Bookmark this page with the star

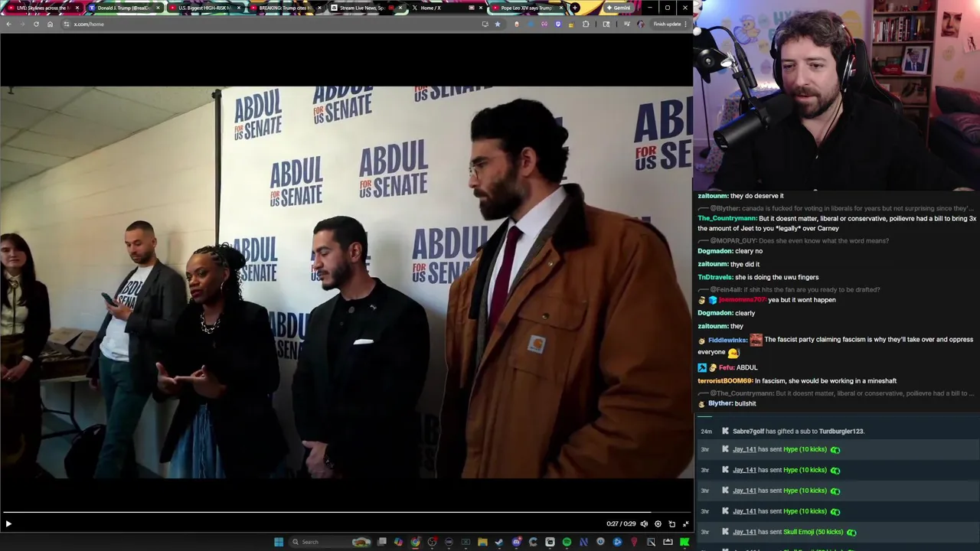(x=498, y=24)
